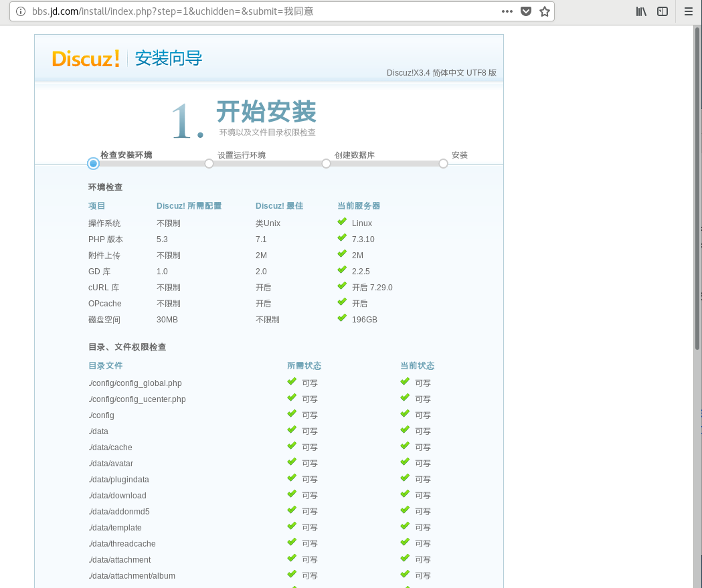Click the 检查安装环境 step label
Image resolution: width=702 pixels, height=588 pixels.
coord(126,155)
